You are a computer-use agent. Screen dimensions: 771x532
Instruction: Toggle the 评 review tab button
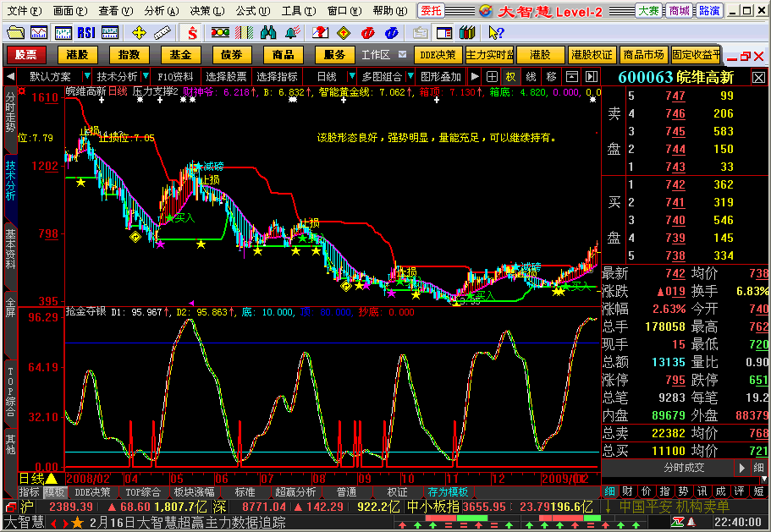(740, 491)
